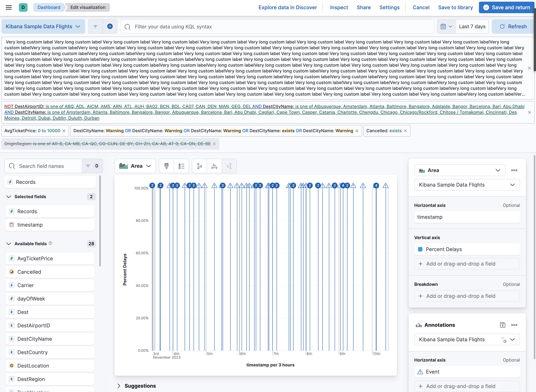Click Percent Delays blue color swatch
This screenshot has height=392, width=536.
(420, 249)
